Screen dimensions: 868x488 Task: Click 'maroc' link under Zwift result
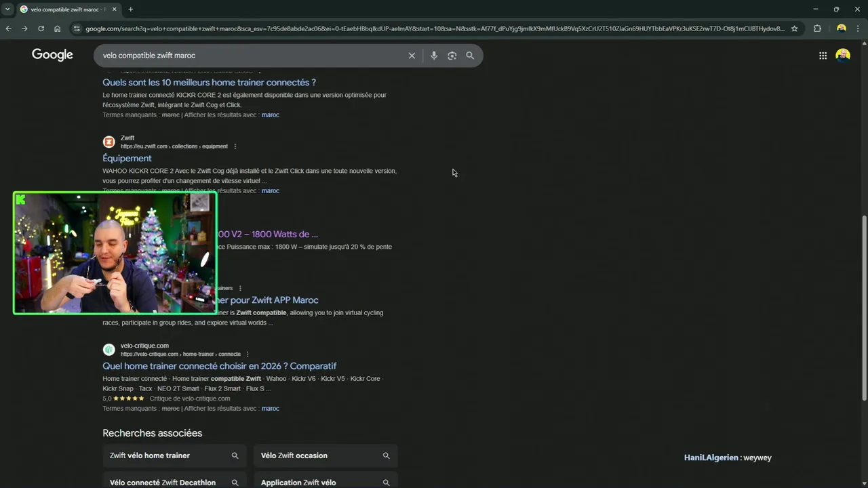pos(270,190)
